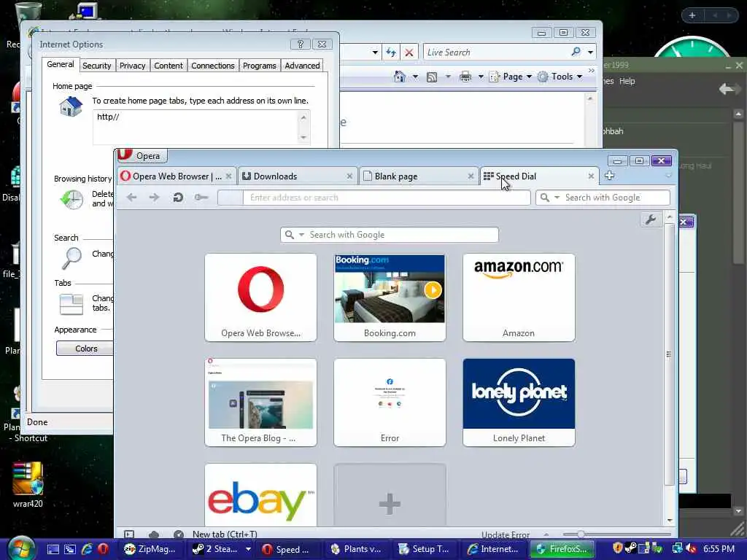The image size is (747, 560).
Task: Click the home page address box in Internet Options
Action: pyautogui.click(x=196, y=127)
